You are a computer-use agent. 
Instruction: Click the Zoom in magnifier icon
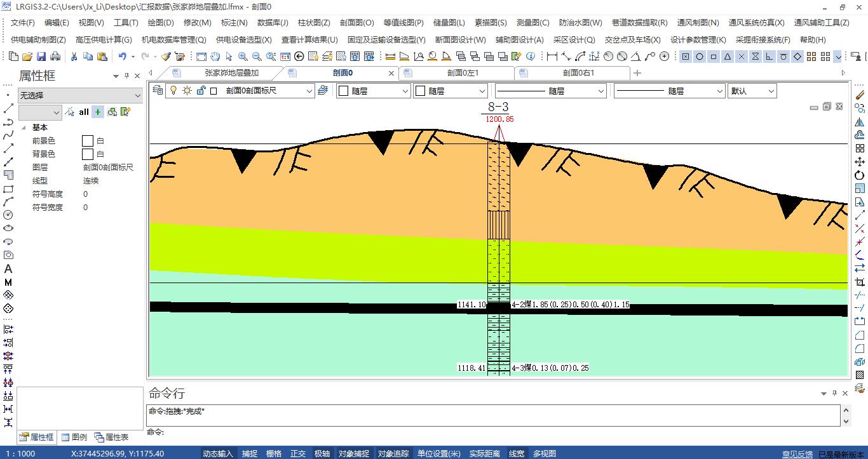(243, 57)
